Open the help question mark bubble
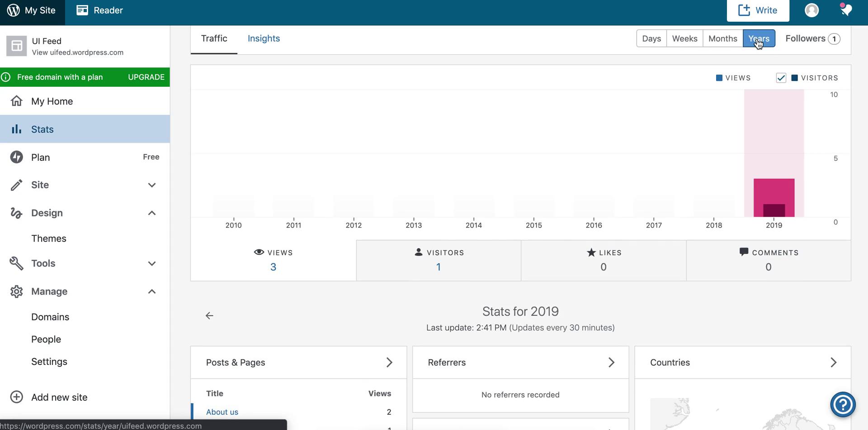This screenshot has width=868, height=430. [x=844, y=404]
